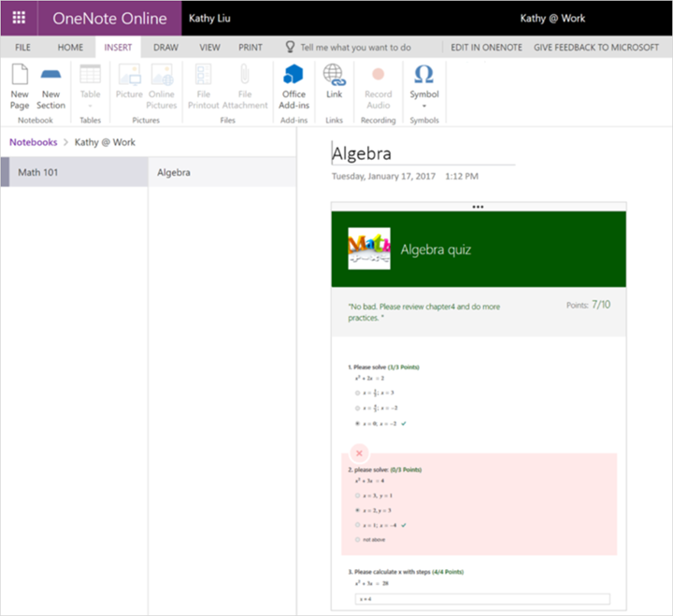The height and width of the screenshot is (616, 673).
Task: Switch to the DRAW tab
Action: click(165, 48)
